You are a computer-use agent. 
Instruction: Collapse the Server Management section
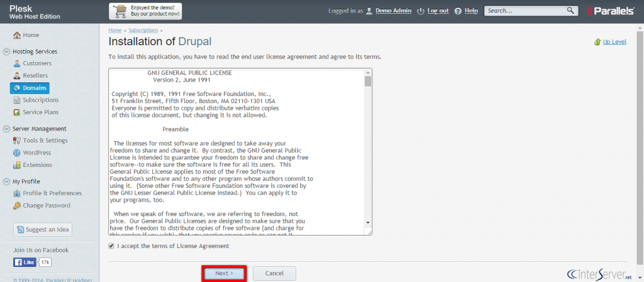click(x=6, y=129)
